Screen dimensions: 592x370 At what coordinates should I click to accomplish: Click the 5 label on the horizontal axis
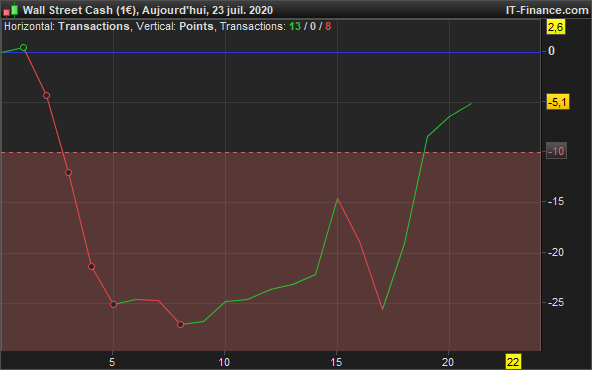coord(112,362)
